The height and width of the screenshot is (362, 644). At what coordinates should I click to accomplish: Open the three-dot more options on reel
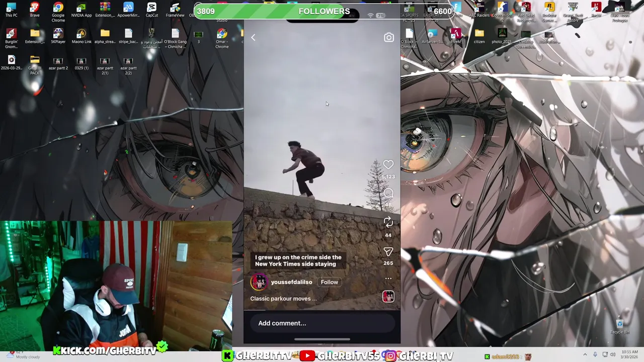click(388, 279)
